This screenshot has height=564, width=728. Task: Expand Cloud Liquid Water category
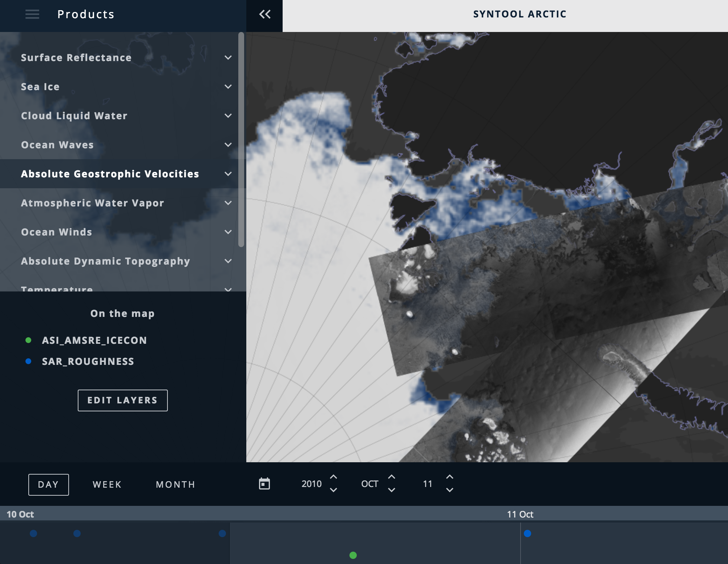tap(228, 116)
